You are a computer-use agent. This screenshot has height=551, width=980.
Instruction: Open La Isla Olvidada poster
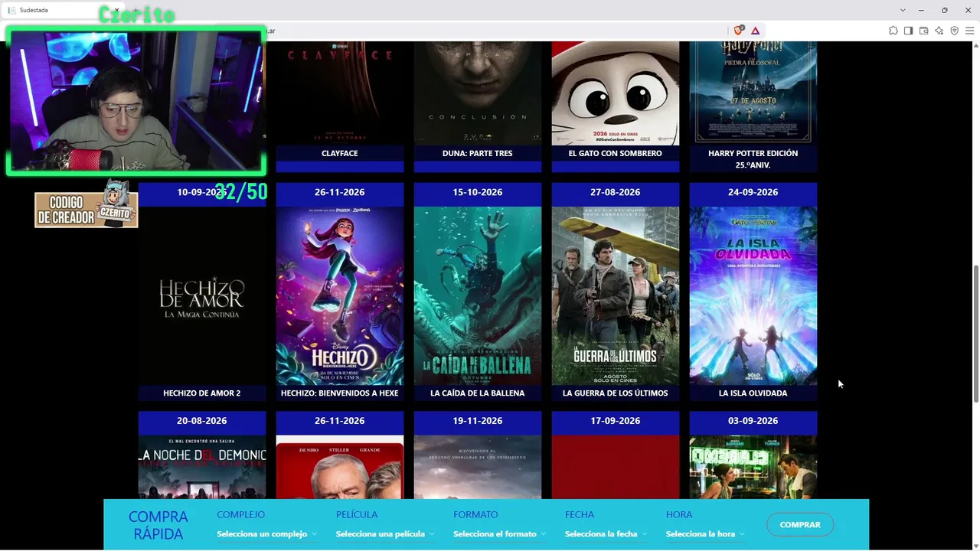point(753,296)
